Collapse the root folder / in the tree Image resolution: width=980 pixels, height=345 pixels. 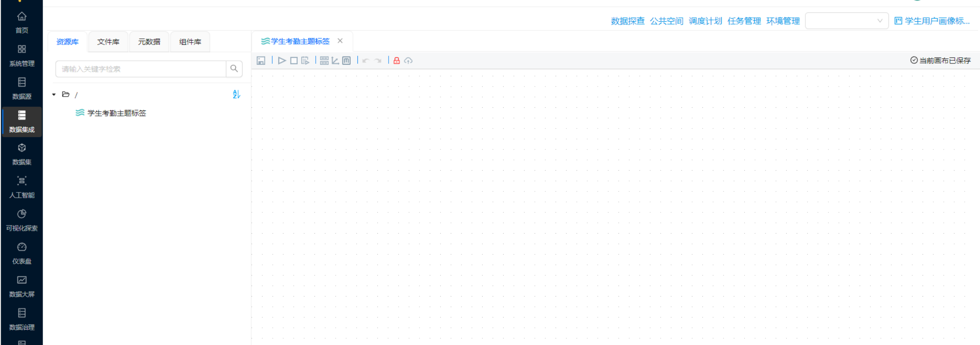click(54, 95)
